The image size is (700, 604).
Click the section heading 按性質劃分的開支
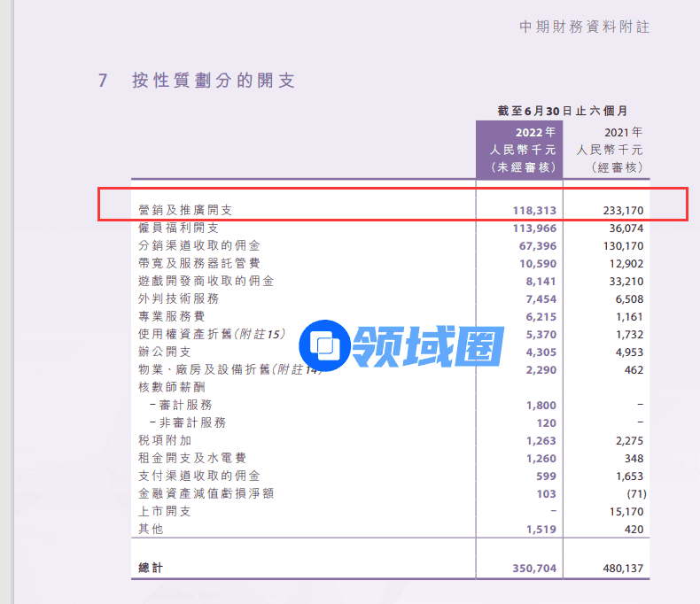[x=214, y=81]
